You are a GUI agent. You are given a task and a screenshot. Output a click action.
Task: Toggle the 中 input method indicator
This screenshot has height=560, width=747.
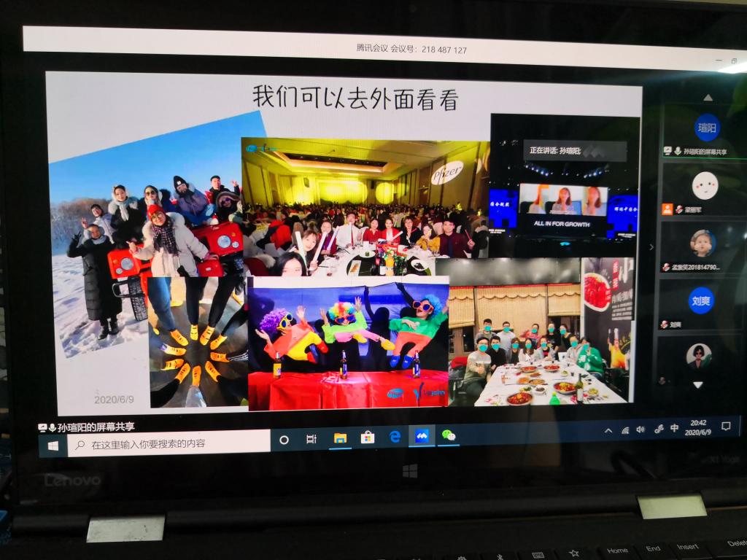675,428
